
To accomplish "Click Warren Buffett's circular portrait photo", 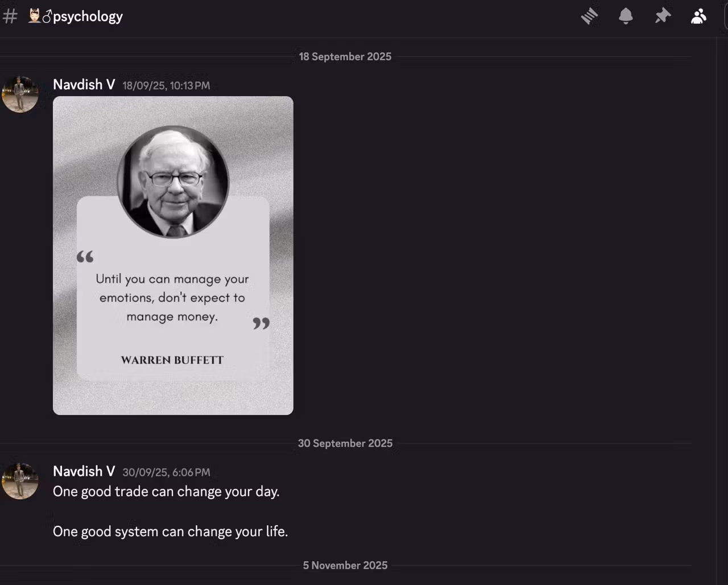I will pos(173,182).
